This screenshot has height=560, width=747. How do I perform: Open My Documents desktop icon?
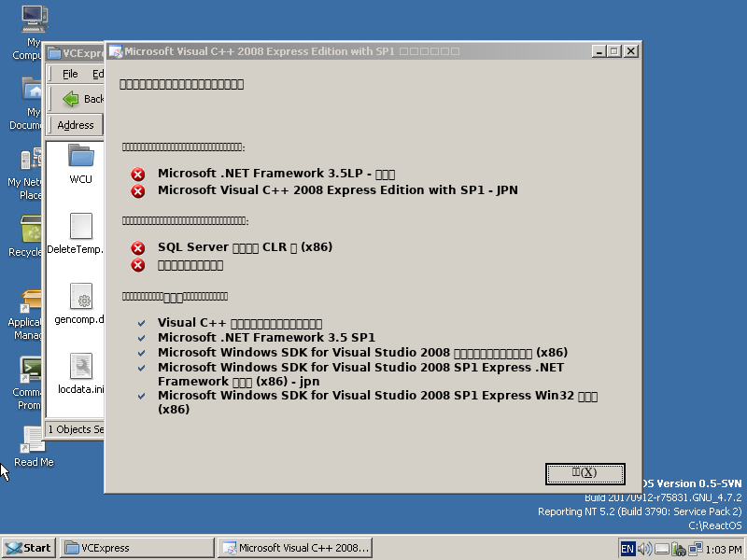pos(33,89)
